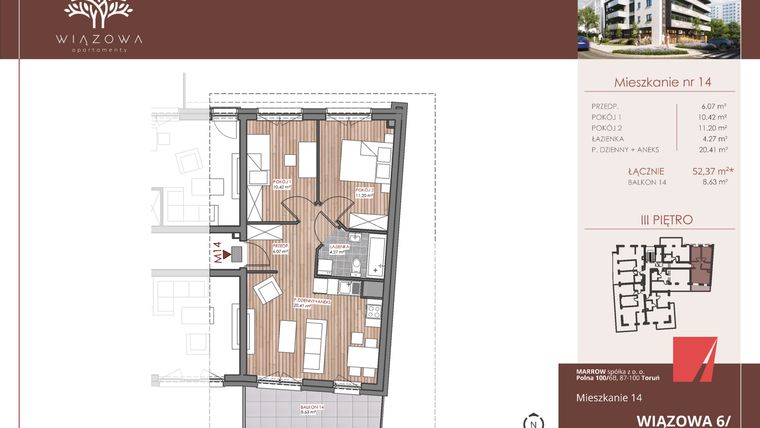Click the POKÓJ 2 label on floor plan

point(364,193)
